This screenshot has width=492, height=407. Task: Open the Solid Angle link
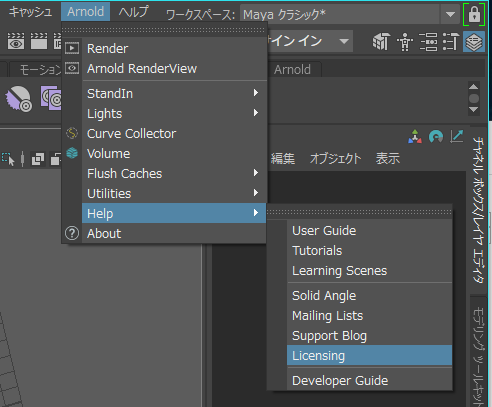click(369, 296)
